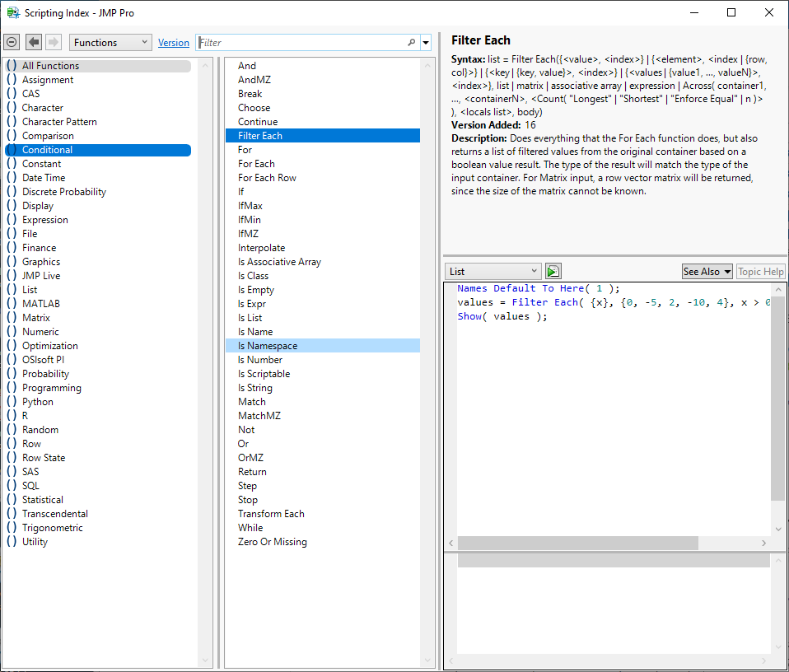Click the back arrow navigation button
This screenshot has width=789, height=672.
34,42
